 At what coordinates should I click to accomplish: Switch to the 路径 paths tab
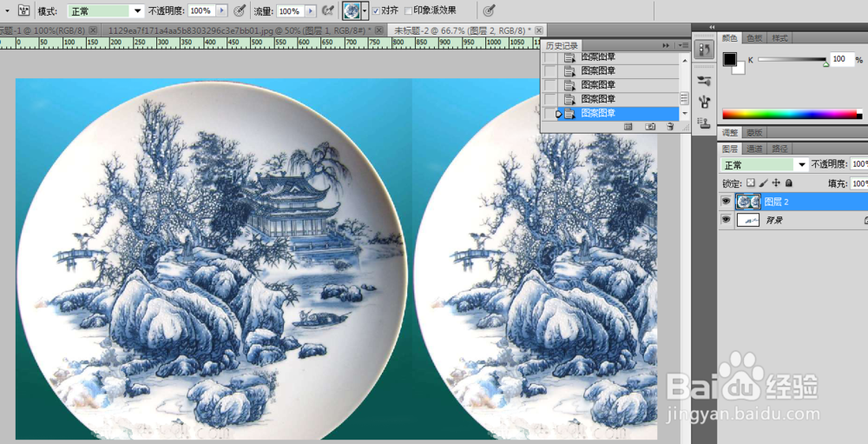(x=779, y=149)
